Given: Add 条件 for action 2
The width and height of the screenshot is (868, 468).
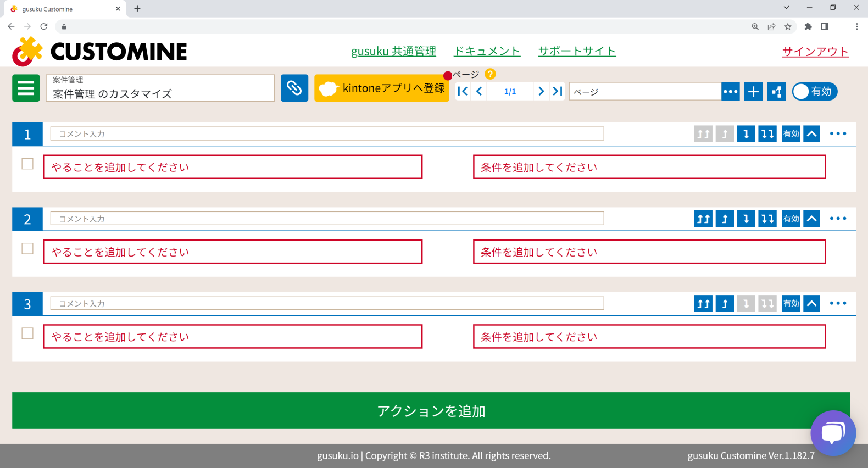Looking at the screenshot, I should 649,252.
